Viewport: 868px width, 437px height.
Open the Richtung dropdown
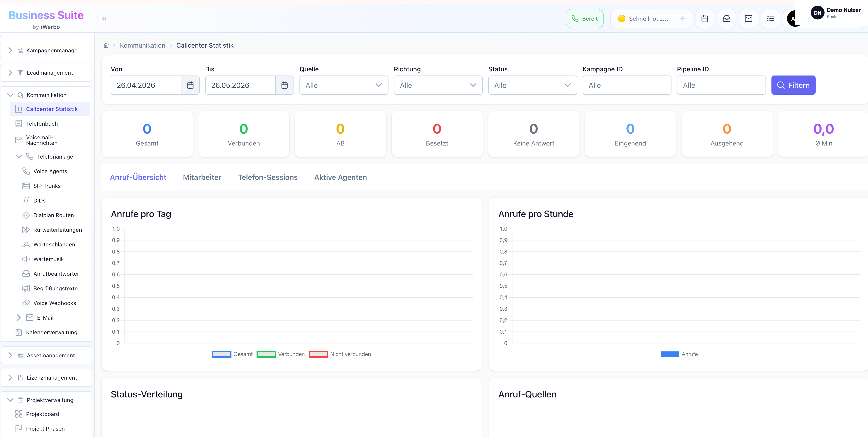point(438,85)
